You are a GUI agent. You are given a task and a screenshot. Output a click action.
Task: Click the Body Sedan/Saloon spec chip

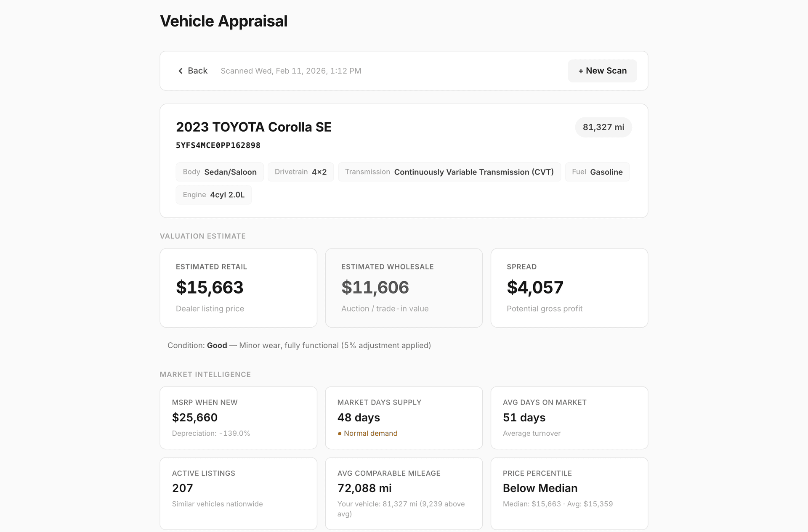click(x=219, y=172)
